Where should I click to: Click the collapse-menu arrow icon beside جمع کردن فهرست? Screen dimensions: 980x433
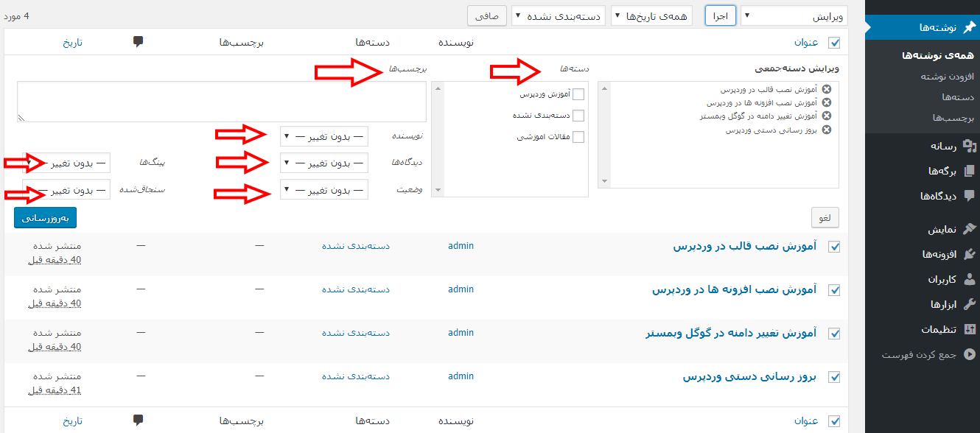point(969,354)
